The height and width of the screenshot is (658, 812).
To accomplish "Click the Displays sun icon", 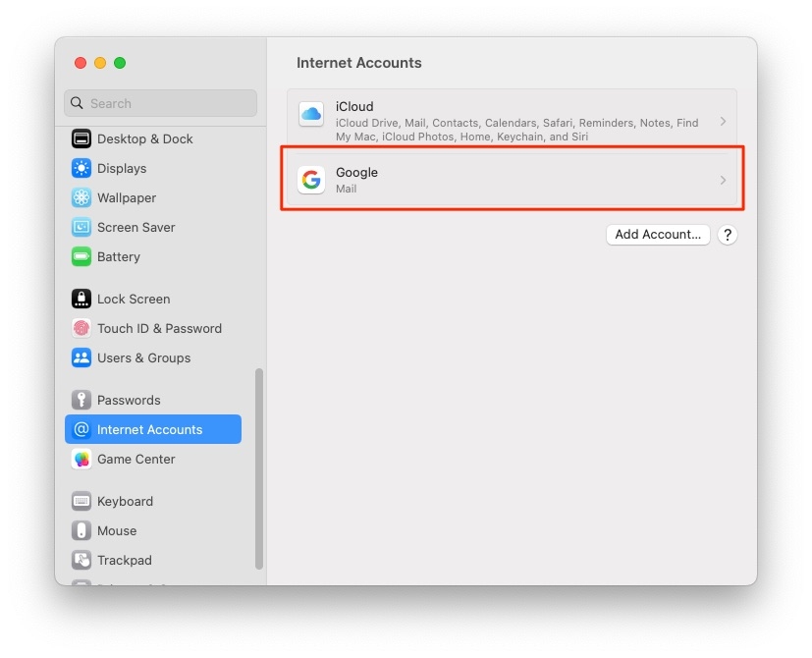I will [x=81, y=168].
